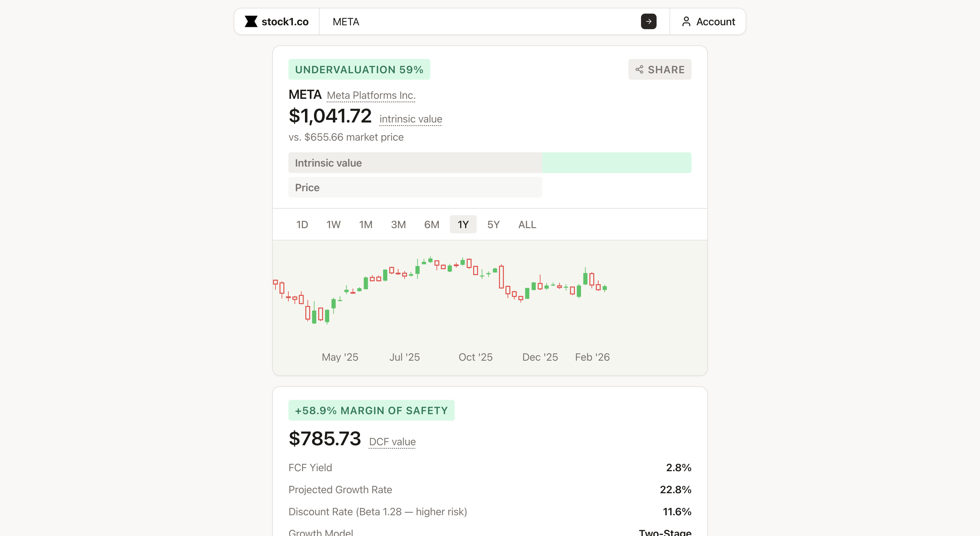Select the 1M chart range
Screen dimensions: 980x536
(366, 225)
